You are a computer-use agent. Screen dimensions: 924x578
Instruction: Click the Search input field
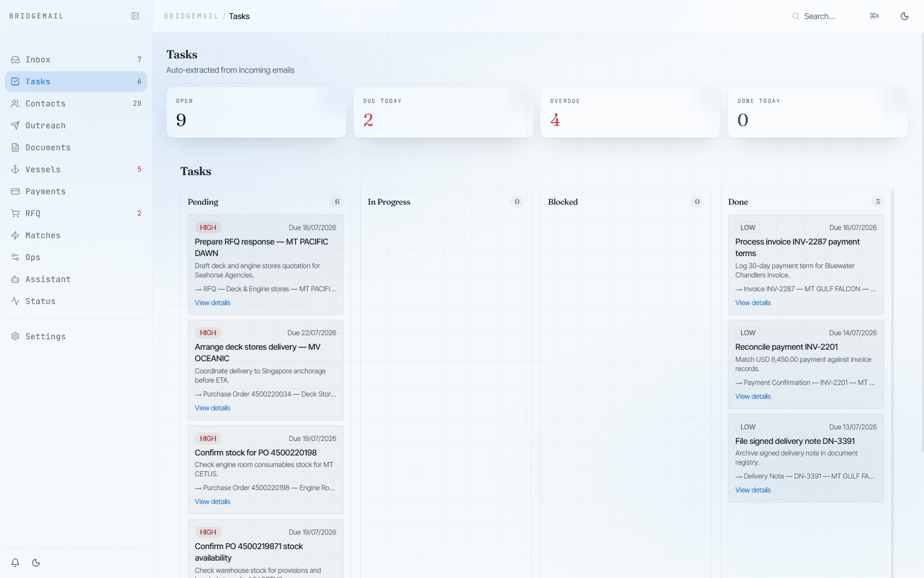pyautogui.click(x=836, y=16)
